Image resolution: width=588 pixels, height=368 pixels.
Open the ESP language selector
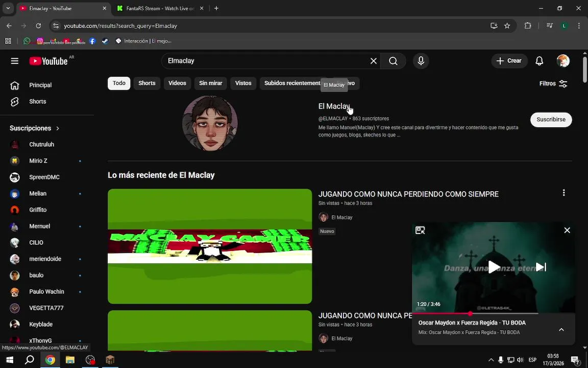pyautogui.click(x=532, y=360)
